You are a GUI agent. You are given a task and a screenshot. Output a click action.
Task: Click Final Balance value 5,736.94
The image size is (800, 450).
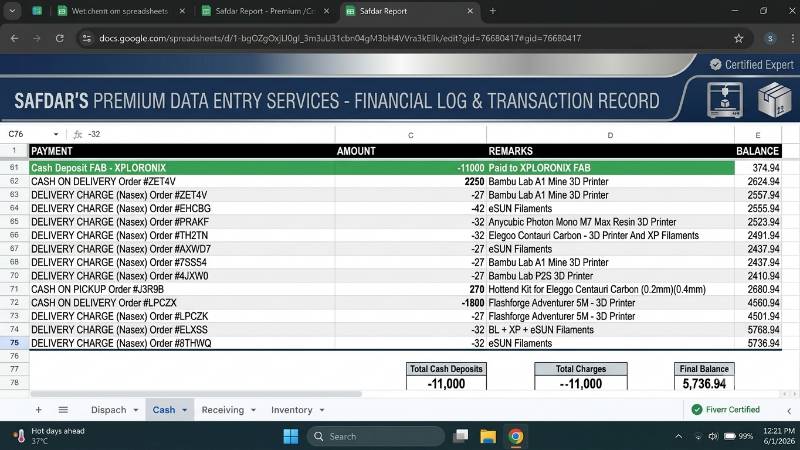pos(704,384)
